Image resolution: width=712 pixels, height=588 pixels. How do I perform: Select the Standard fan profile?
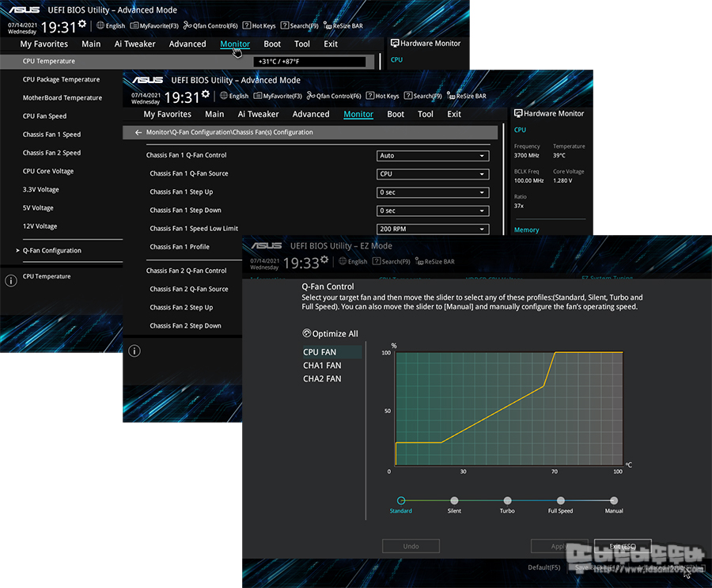point(401,500)
